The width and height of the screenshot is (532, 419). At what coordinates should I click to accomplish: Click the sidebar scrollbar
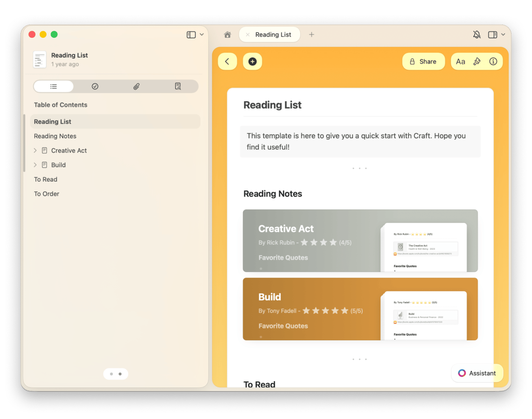(24, 143)
